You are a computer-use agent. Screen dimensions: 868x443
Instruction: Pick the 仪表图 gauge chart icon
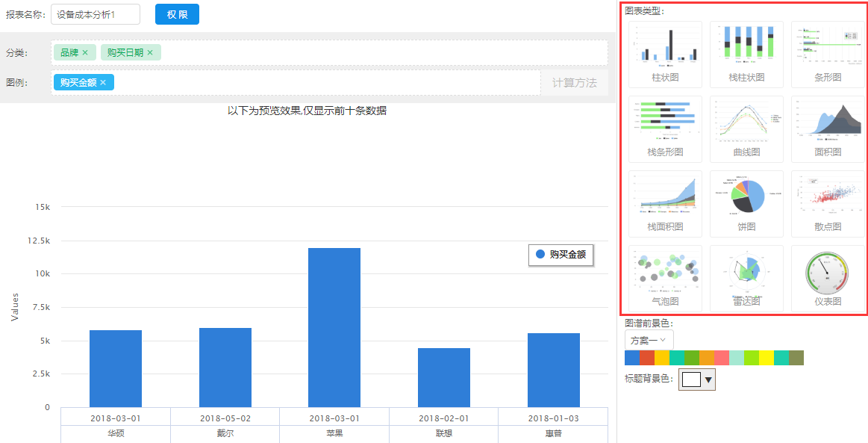click(828, 277)
